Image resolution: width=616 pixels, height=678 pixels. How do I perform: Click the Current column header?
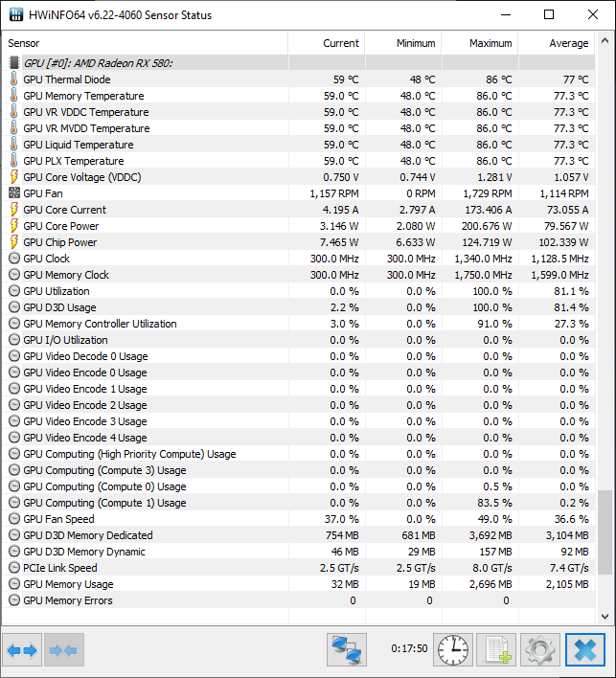pyautogui.click(x=327, y=43)
